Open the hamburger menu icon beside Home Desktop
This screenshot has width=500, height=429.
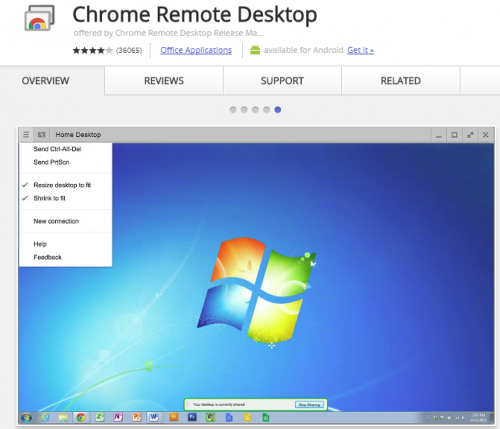tap(26, 135)
